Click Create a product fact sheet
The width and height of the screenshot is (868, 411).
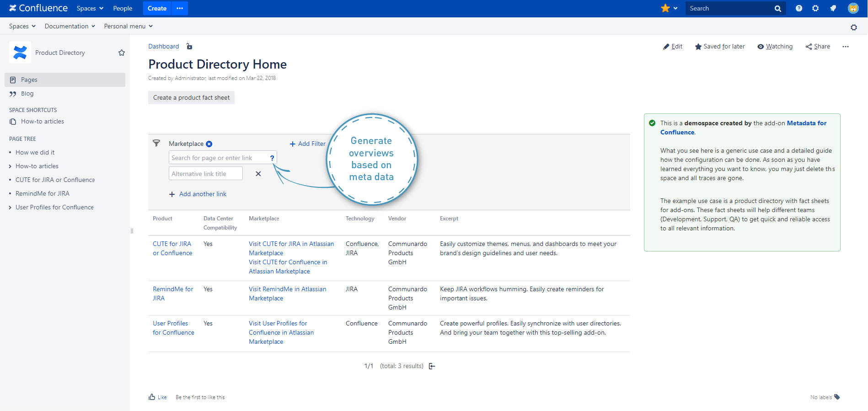[x=191, y=97]
